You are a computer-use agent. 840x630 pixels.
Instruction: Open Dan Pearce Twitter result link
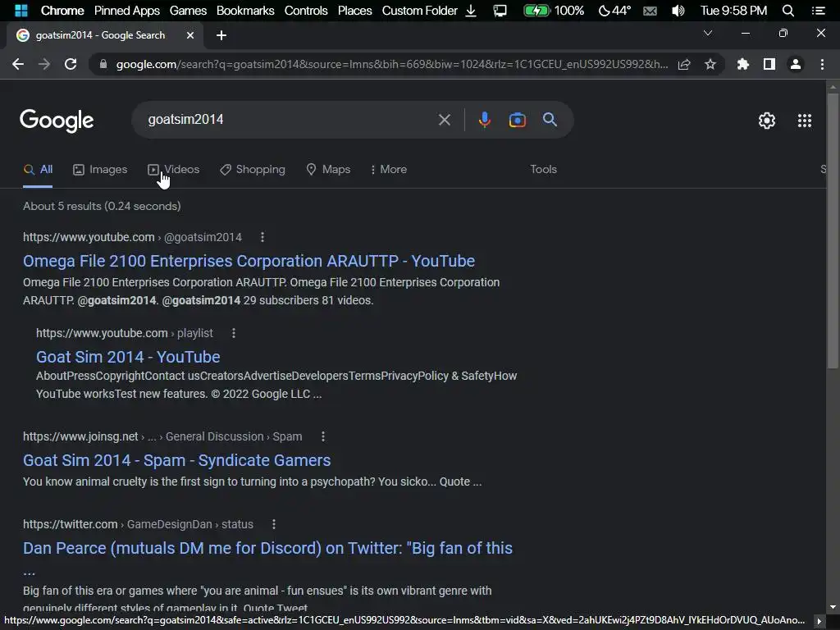(268, 549)
